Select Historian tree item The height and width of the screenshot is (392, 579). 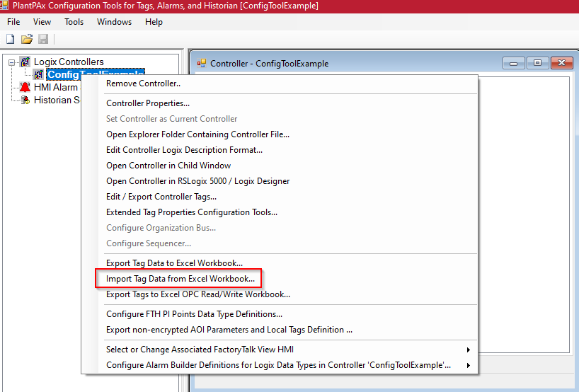(x=57, y=100)
